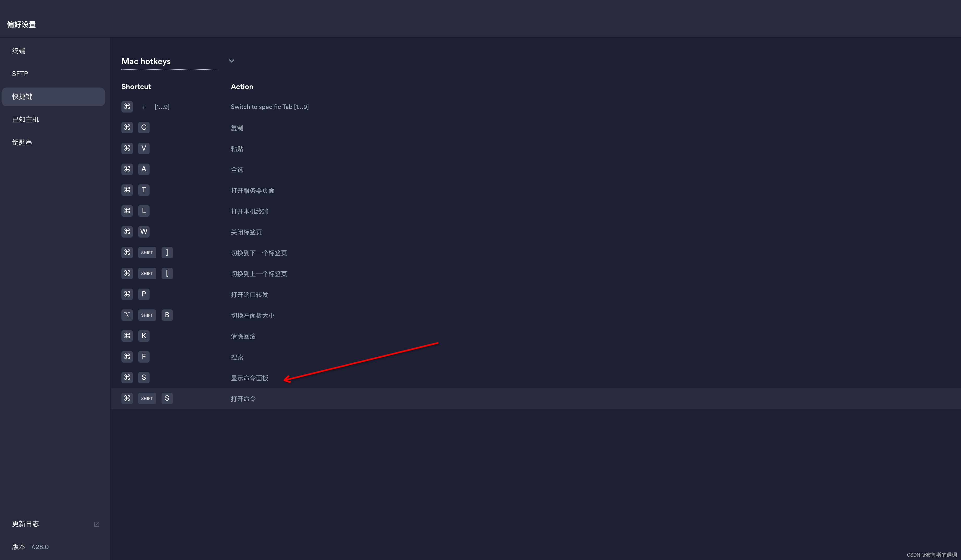This screenshot has height=560, width=961.
Task: Click the Option key icon in 切换左面板大小 row
Action: [x=127, y=315]
